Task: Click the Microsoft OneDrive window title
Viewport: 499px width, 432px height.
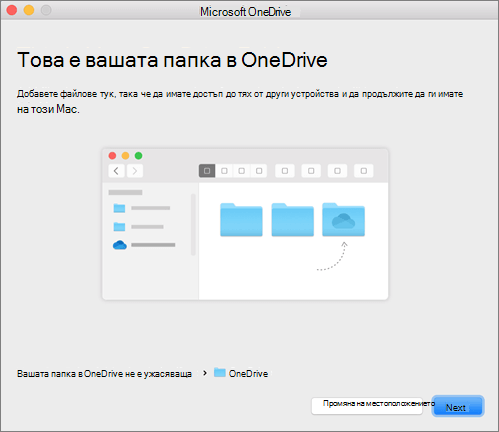Action: 245,12
